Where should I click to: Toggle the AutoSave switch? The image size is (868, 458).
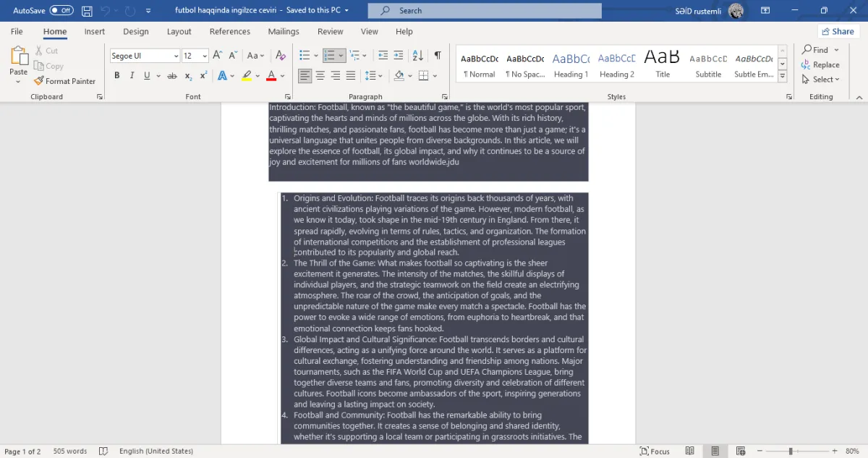click(61, 11)
